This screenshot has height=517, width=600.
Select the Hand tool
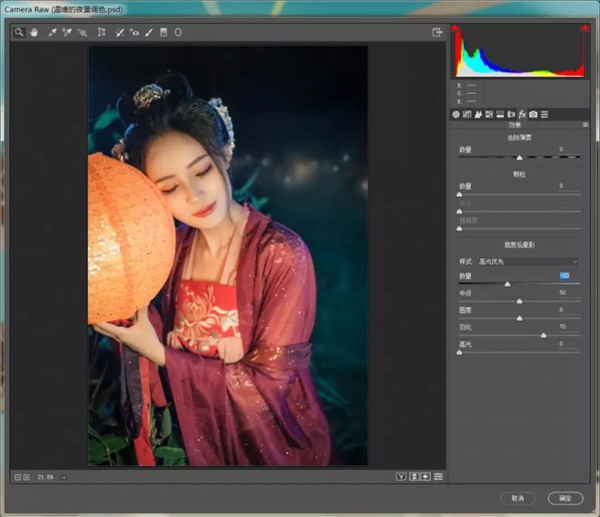point(31,32)
